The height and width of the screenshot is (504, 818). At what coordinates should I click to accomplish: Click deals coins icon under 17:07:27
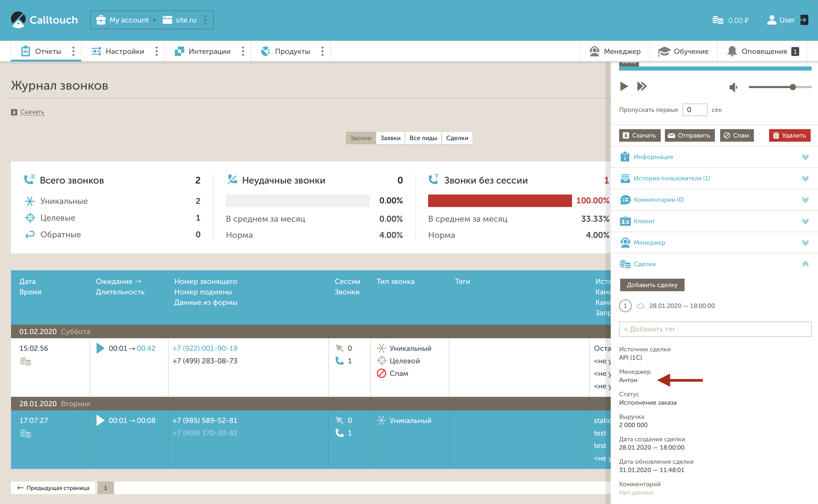[x=25, y=433]
